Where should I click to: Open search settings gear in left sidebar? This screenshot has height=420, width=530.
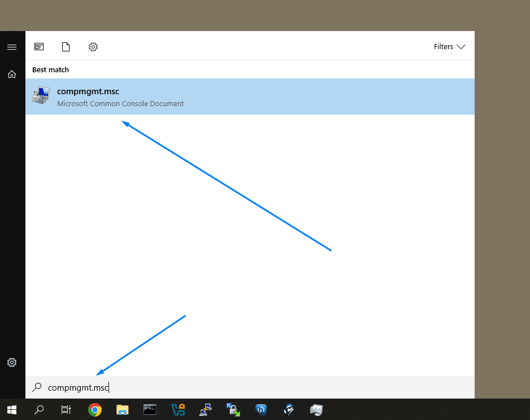(12, 362)
